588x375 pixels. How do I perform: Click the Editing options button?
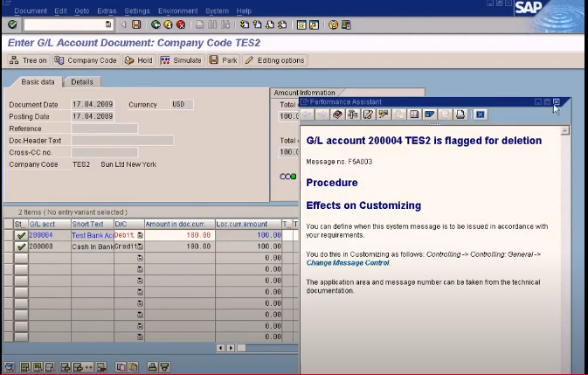[275, 60]
